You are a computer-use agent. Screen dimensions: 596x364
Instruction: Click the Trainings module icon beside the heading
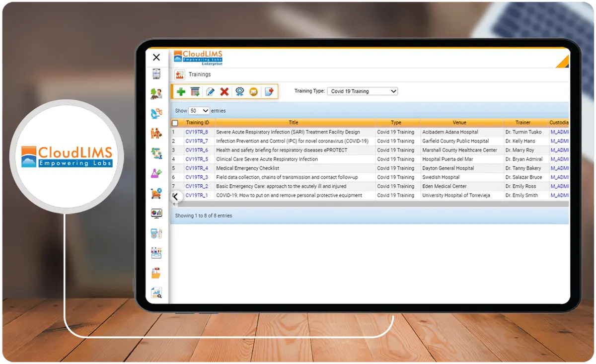[x=180, y=74]
